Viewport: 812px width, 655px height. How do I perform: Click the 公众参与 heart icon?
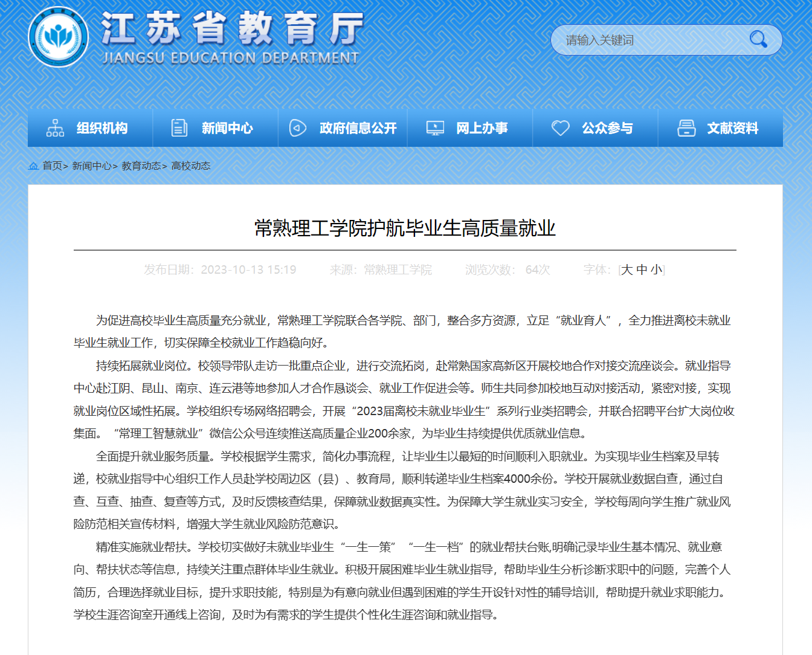pos(561,128)
